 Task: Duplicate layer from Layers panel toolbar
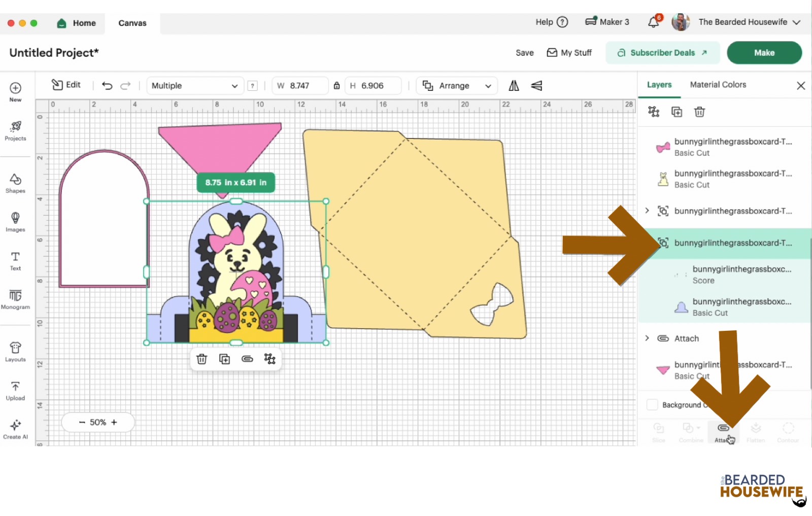[676, 112]
